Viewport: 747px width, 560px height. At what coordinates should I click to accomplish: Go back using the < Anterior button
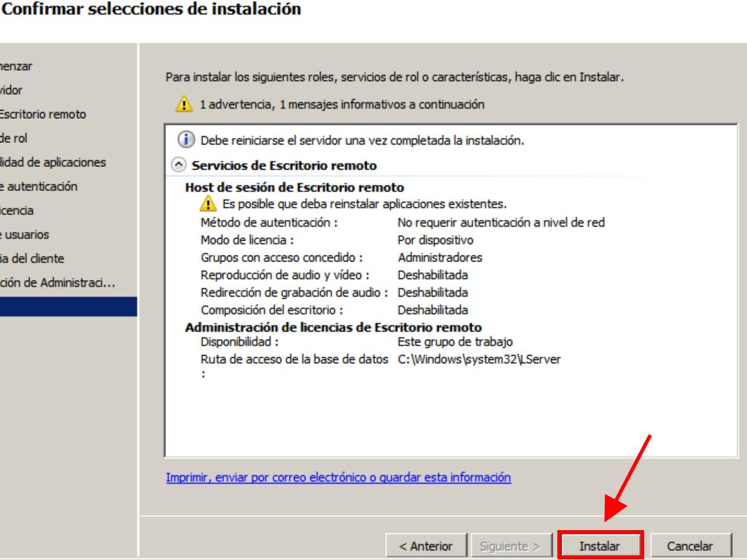425,545
